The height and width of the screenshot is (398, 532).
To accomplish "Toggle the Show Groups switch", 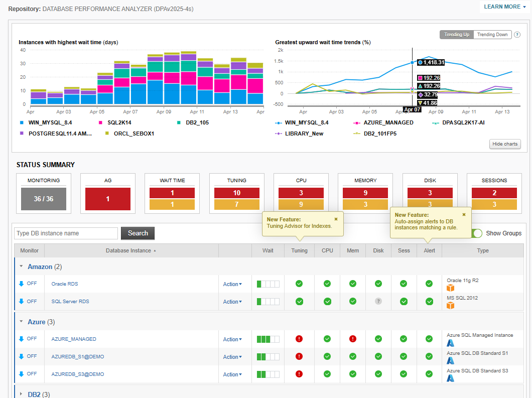I will pos(476,233).
